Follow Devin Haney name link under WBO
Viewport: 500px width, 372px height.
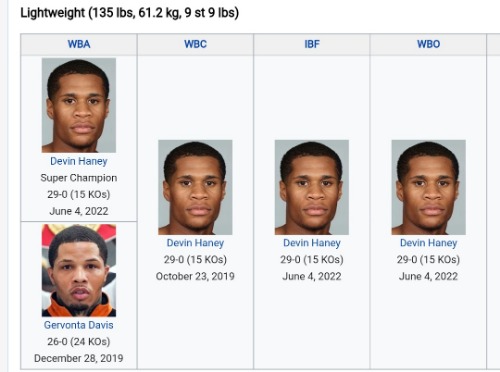click(428, 243)
